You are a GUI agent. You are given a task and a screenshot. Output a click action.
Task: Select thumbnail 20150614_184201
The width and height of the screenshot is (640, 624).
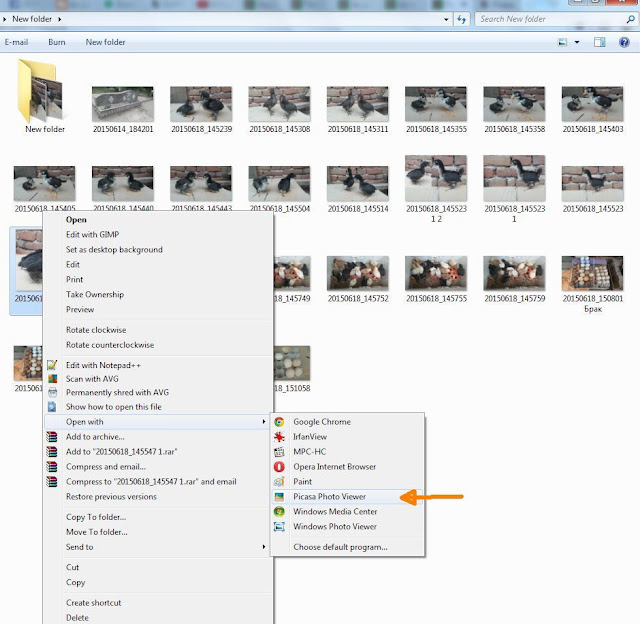point(123,104)
